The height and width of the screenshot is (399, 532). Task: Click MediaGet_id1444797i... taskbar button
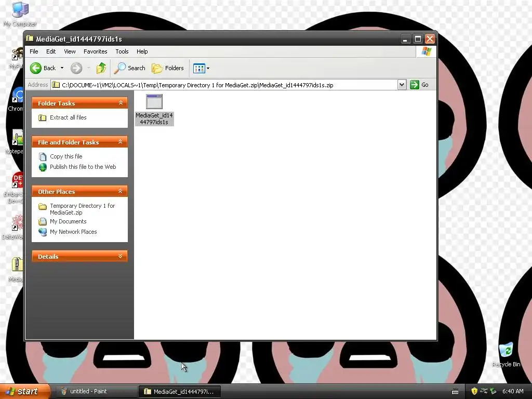(180, 392)
